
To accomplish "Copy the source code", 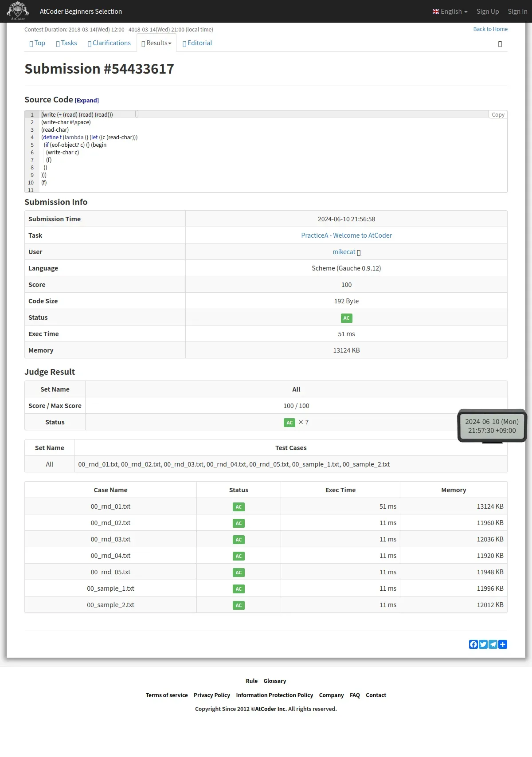I will coord(498,114).
